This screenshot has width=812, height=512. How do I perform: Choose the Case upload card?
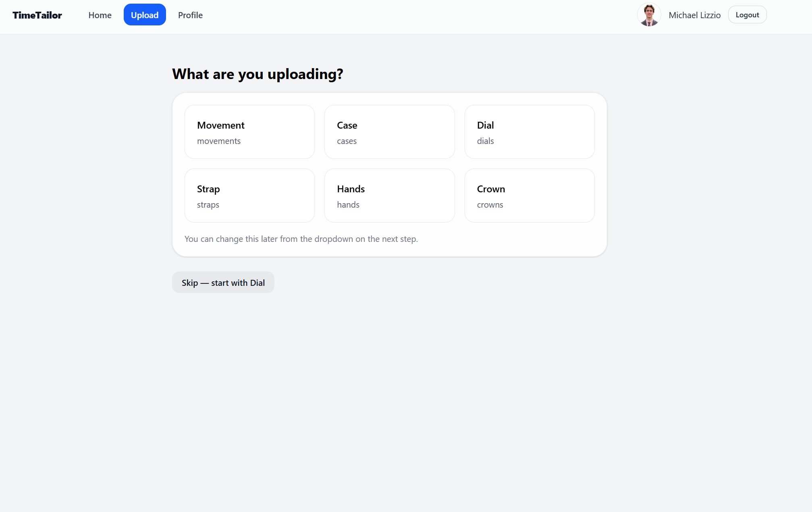[389, 132]
